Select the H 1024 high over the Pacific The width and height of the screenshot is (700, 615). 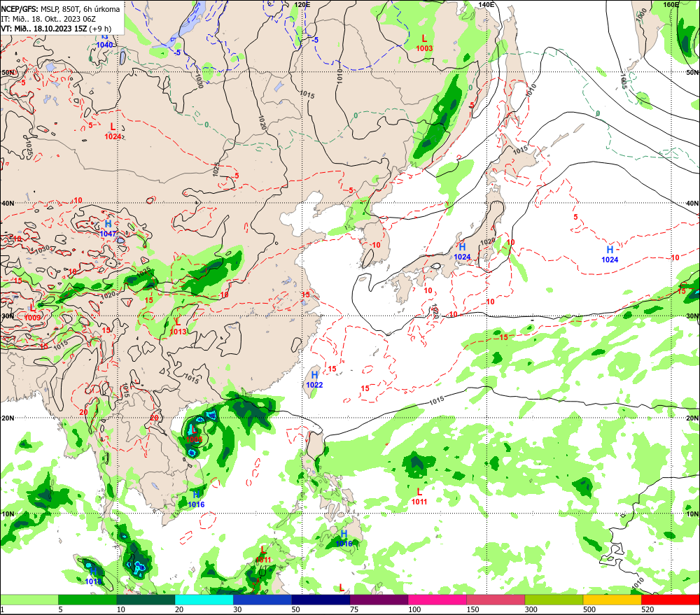click(x=610, y=255)
